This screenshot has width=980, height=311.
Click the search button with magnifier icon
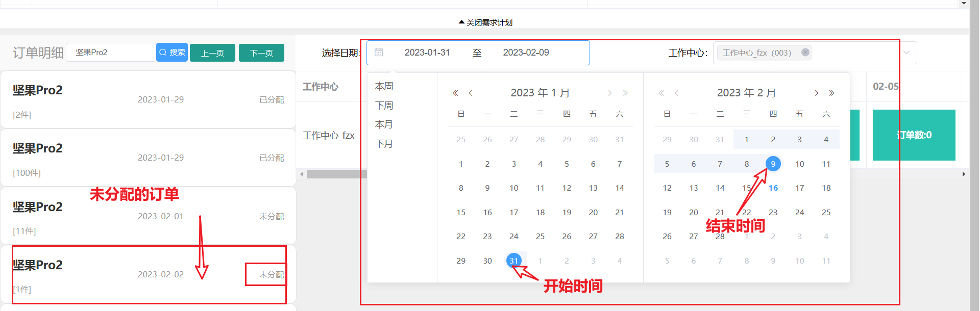tap(172, 53)
